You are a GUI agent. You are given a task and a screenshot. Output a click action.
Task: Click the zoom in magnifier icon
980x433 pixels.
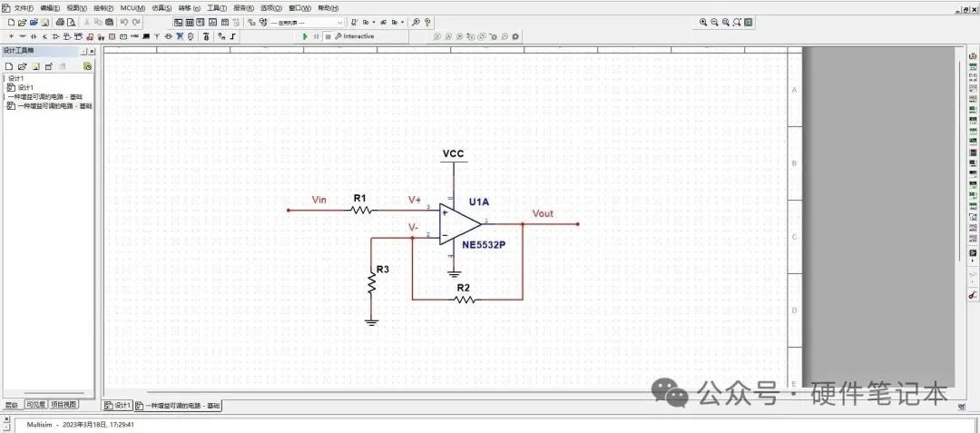(703, 22)
